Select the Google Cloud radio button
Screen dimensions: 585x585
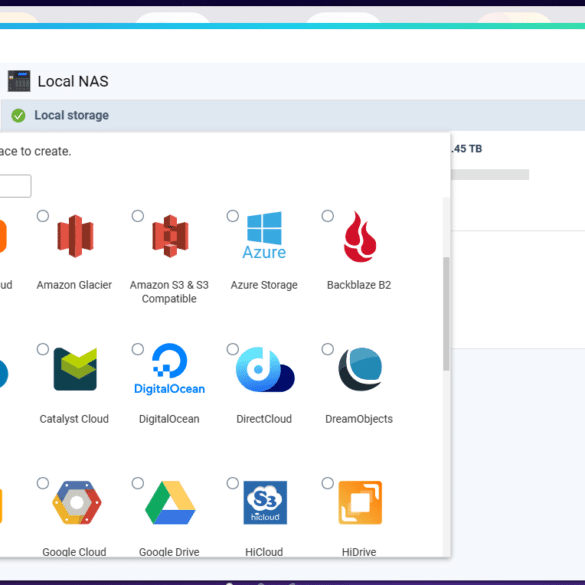(43, 483)
